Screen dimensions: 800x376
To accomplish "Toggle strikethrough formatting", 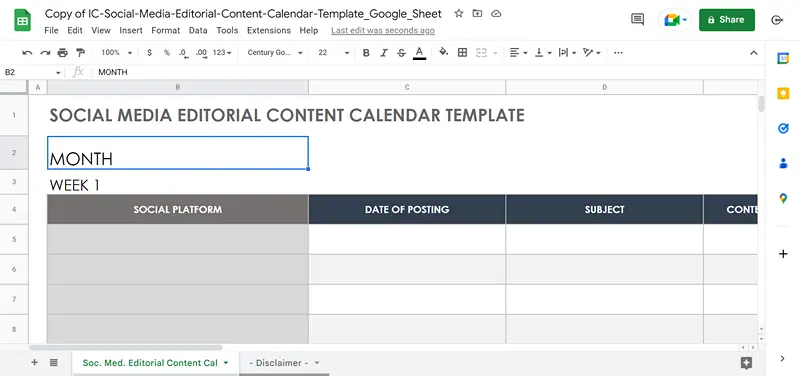I will pos(402,53).
